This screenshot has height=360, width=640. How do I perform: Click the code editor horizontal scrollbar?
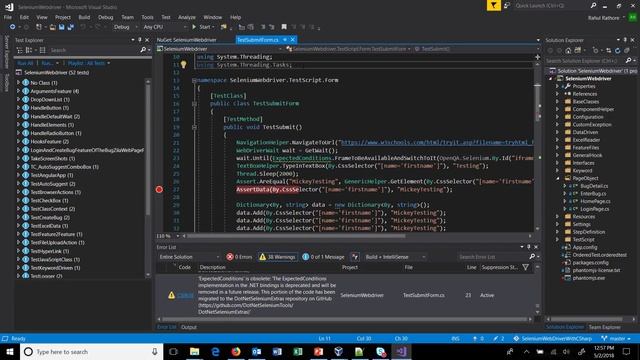(296, 236)
